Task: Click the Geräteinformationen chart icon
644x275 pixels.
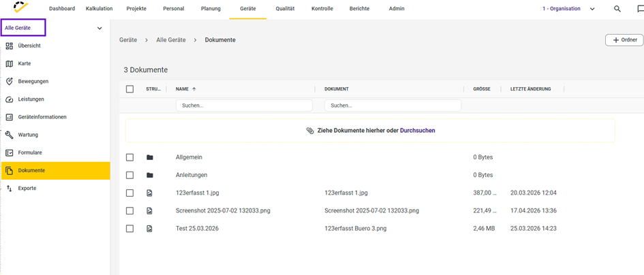Action: 10,117
